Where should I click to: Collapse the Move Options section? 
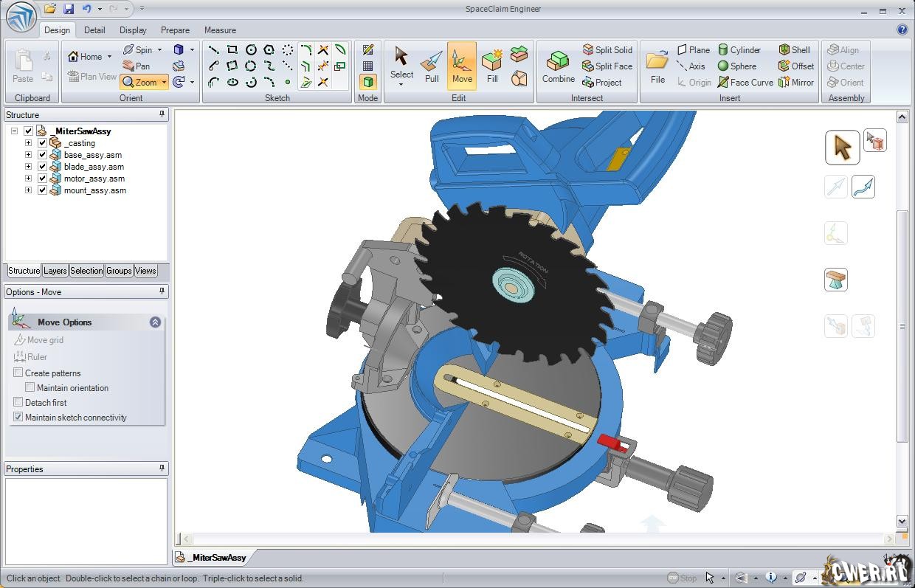(x=155, y=322)
